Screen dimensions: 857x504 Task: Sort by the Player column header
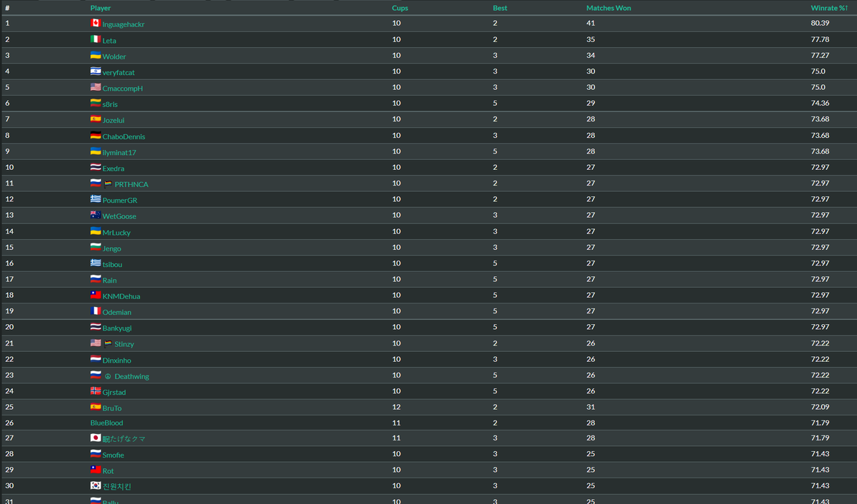[101, 8]
